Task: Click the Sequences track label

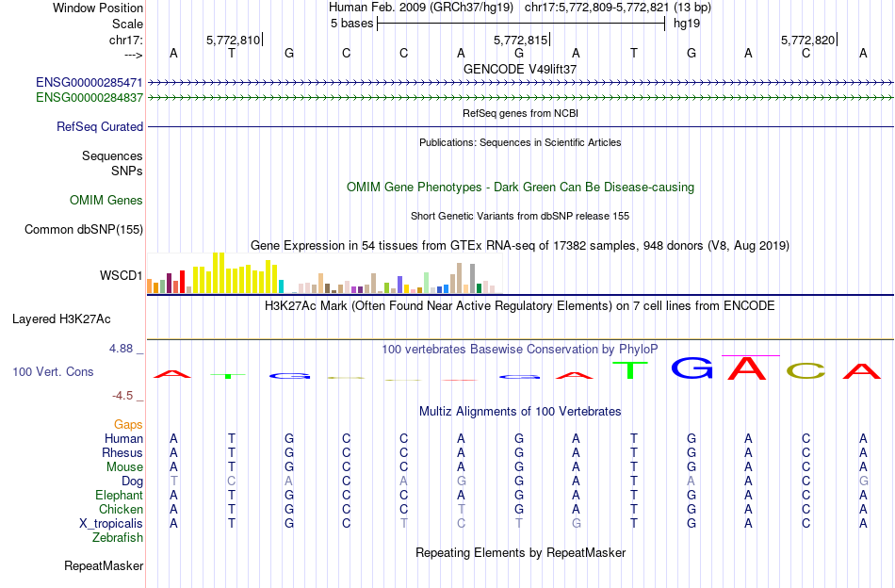Action: (112, 155)
